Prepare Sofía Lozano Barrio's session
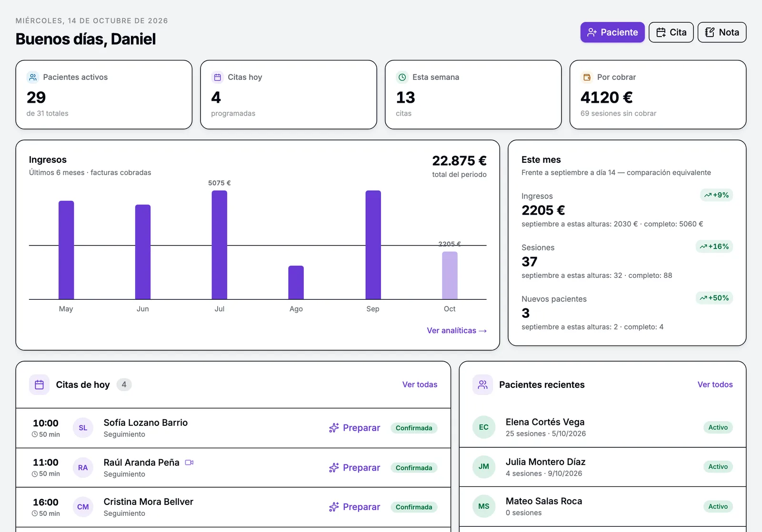The image size is (762, 532). click(354, 428)
